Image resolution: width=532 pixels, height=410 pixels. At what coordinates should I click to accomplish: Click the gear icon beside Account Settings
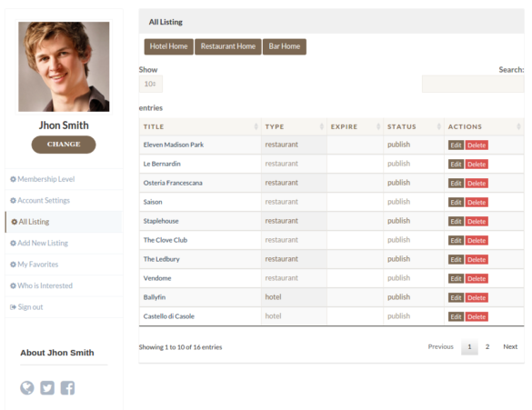[13, 200]
